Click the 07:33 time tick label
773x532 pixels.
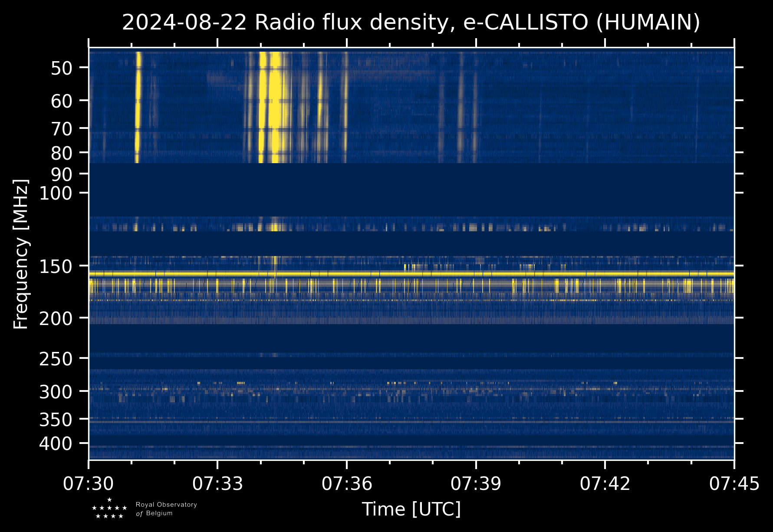tap(217, 483)
